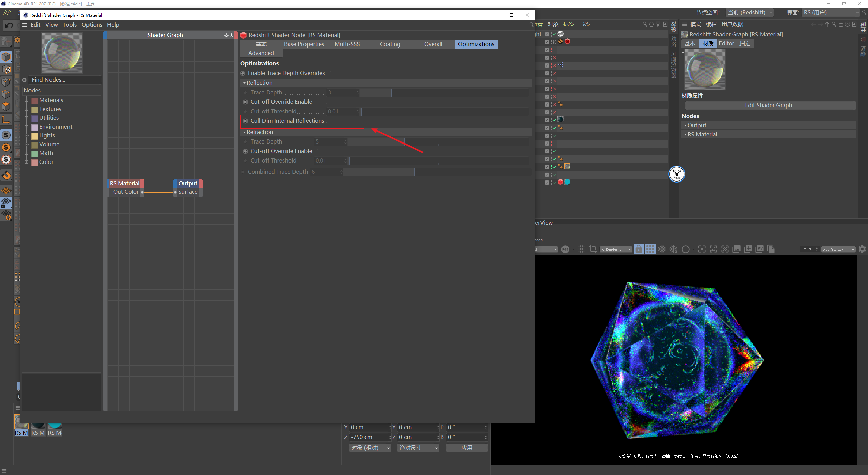
Task: Click the PV picture viewer icon
Action: coord(759,249)
